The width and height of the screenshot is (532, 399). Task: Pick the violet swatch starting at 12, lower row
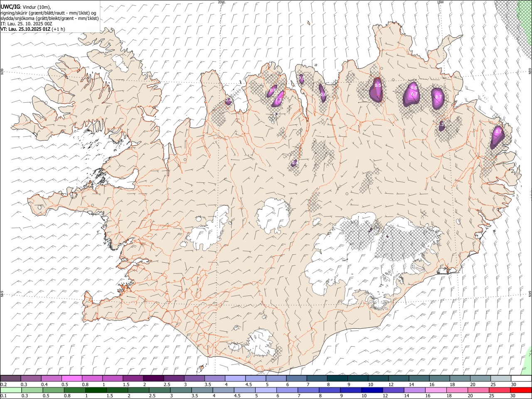(393, 390)
